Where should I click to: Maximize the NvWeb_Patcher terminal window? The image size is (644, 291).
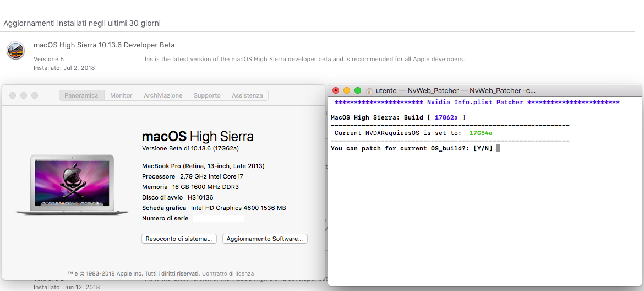coord(358,90)
